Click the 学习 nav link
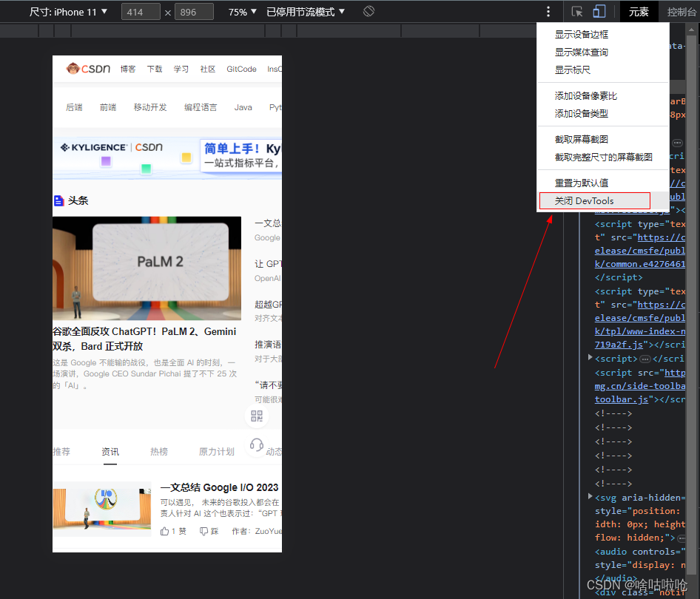The width and height of the screenshot is (700, 599). point(181,69)
